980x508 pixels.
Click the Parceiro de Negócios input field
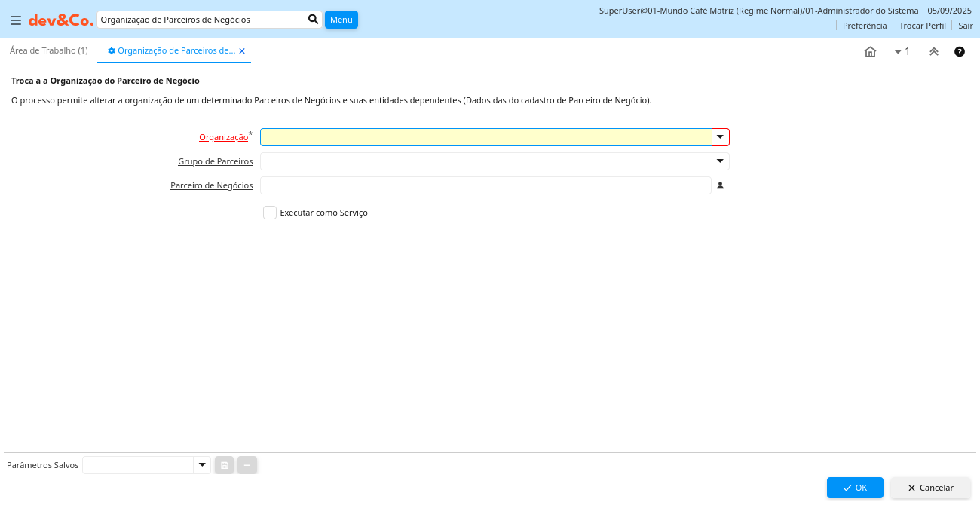(x=485, y=185)
